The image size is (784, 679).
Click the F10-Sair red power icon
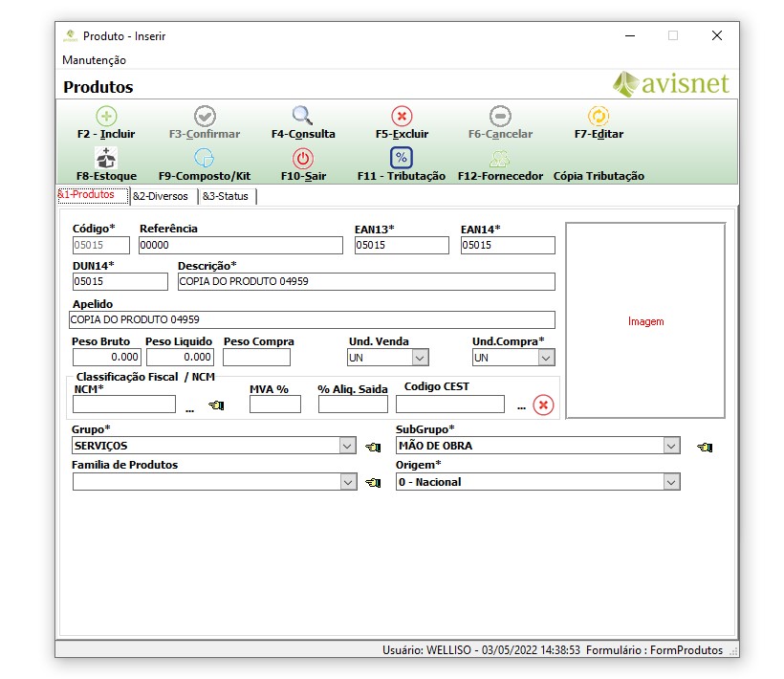[302, 158]
